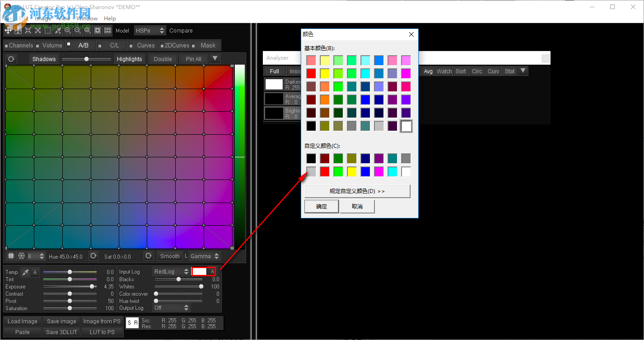The image size is (644, 340).
Task: Toggle the Highlights mode button
Action: tap(129, 58)
